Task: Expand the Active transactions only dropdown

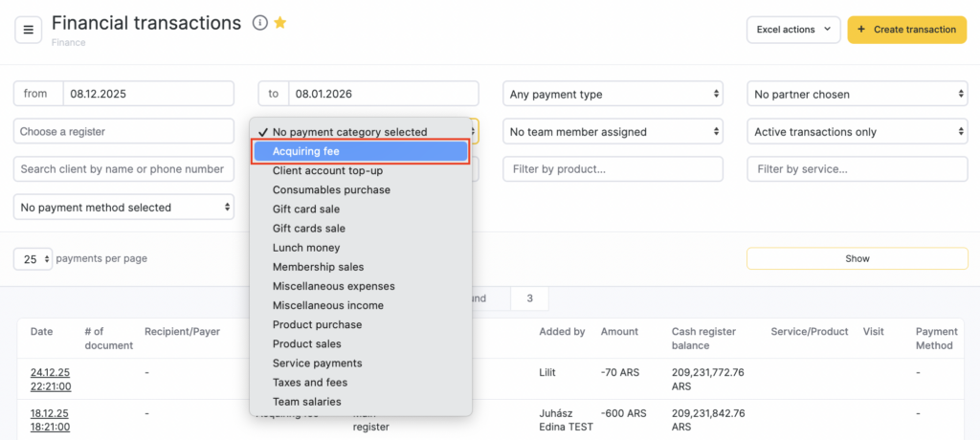Action: click(x=857, y=132)
